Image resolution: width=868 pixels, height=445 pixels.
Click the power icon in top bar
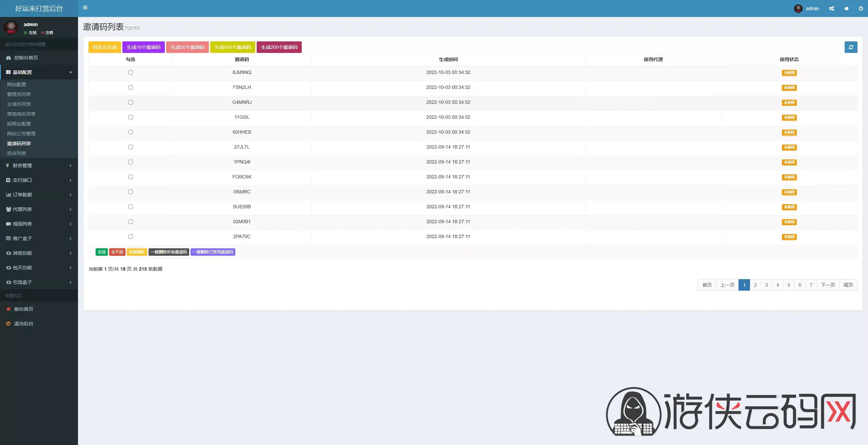[x=861, y=8]
